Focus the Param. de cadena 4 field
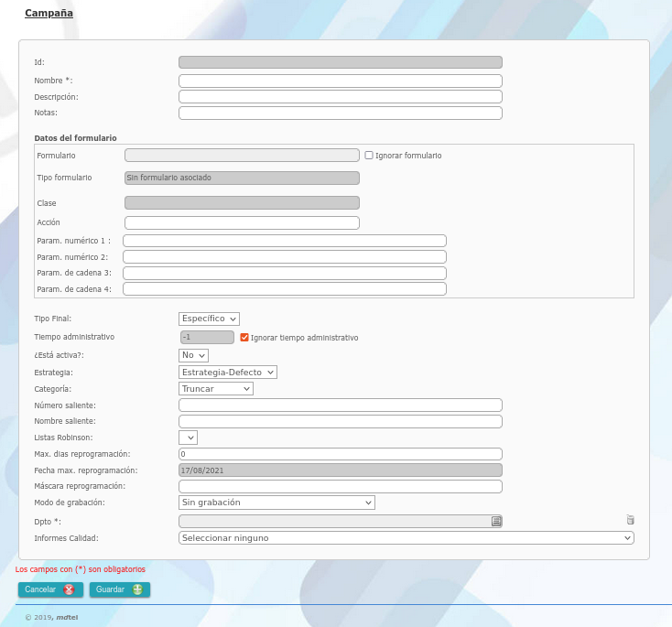This screenshot has width=672, height=627. click(285, 289)
